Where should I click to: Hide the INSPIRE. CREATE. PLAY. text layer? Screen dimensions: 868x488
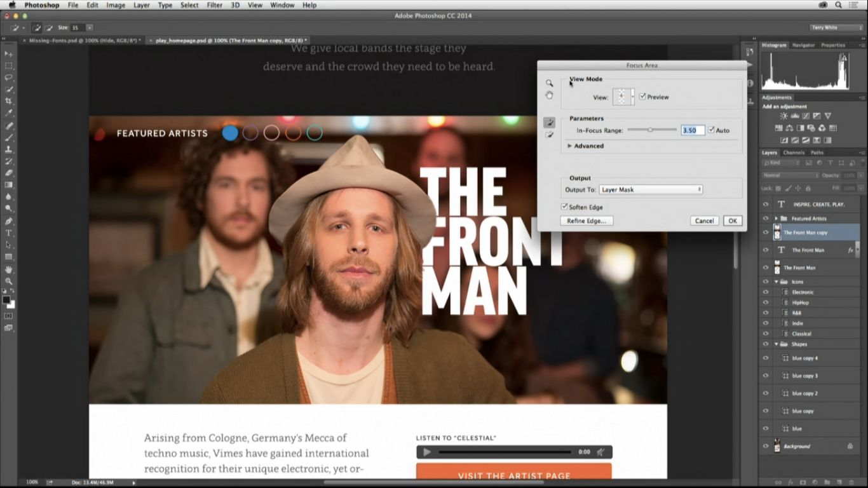tap(766, 205)
